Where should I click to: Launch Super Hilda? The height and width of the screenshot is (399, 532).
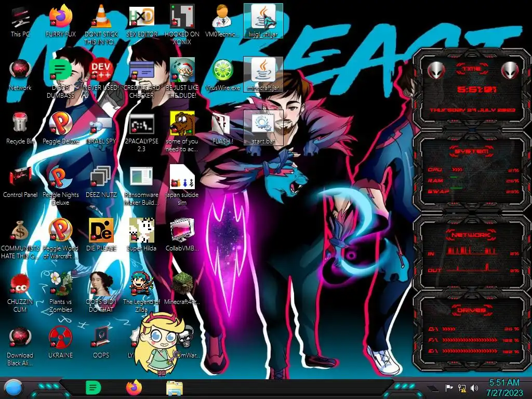[141, 235]
